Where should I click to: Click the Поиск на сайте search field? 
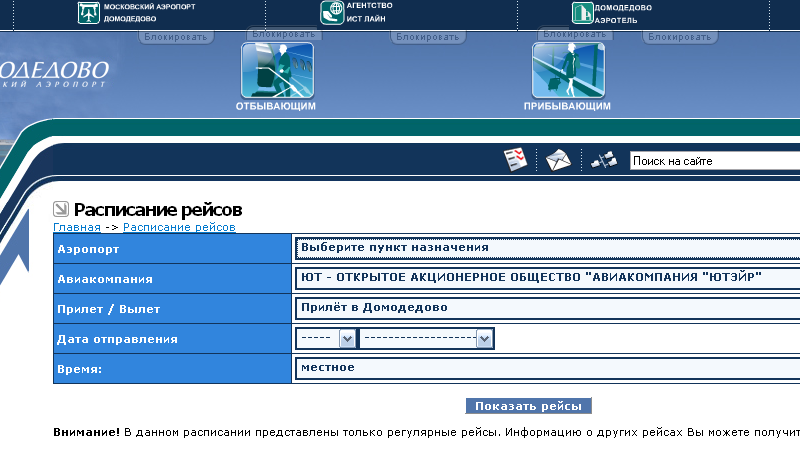(714, 161)
